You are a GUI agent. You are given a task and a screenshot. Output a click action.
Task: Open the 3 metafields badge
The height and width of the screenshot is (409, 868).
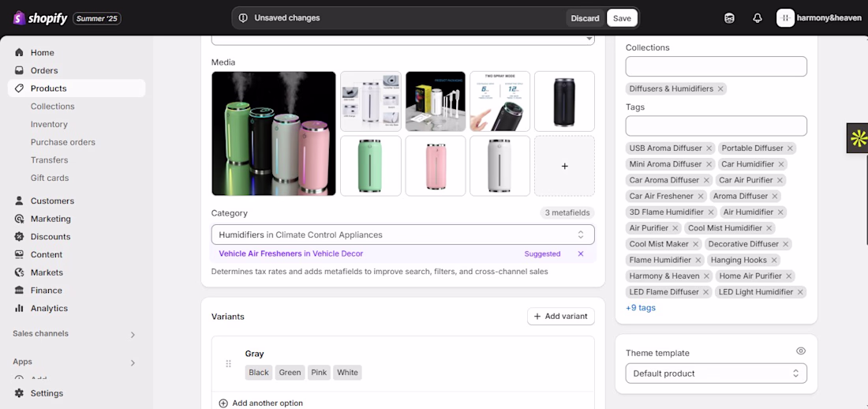pos(567,213)
